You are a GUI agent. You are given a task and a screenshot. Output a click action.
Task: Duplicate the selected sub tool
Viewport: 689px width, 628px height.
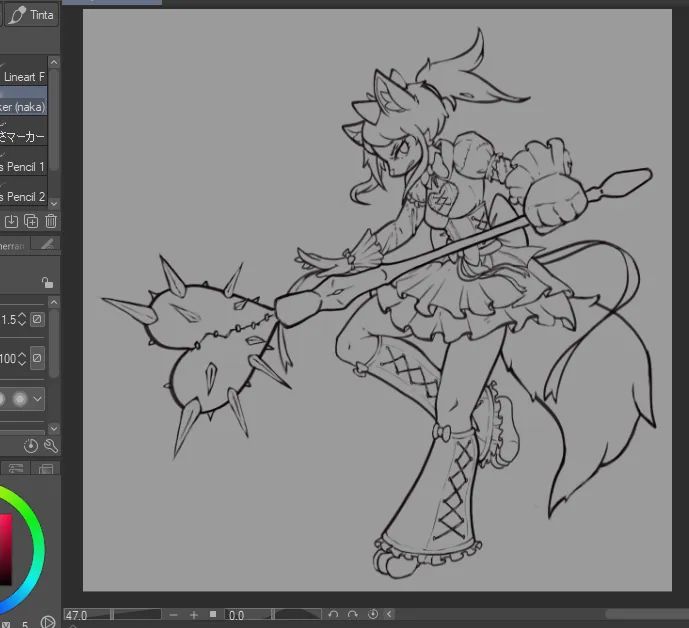pos(31,221)
